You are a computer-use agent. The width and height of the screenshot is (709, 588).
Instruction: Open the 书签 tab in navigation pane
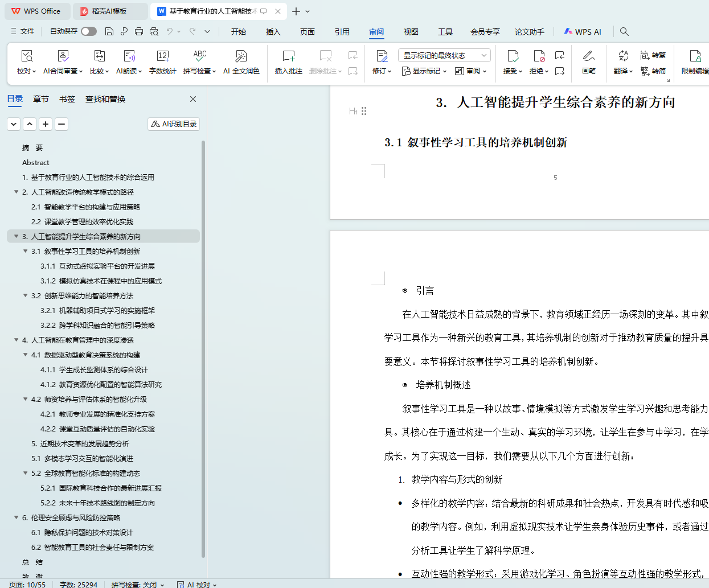[x=67, y=99]
